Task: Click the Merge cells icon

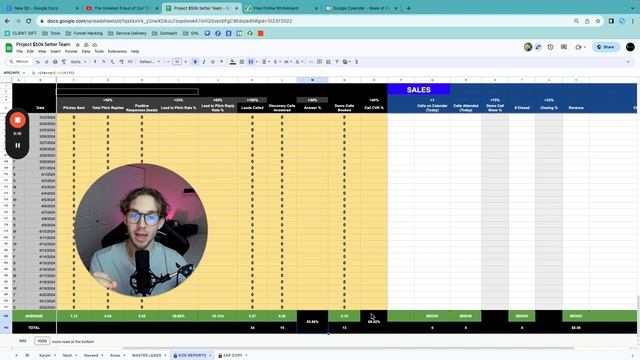Action: [x=251, y=62]
